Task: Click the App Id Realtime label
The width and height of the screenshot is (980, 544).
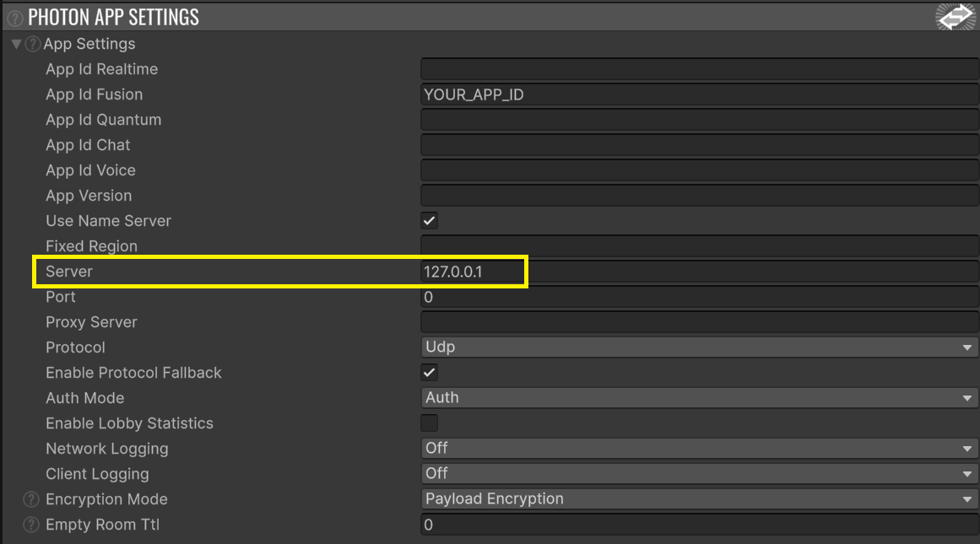Action: coord(102,69)
